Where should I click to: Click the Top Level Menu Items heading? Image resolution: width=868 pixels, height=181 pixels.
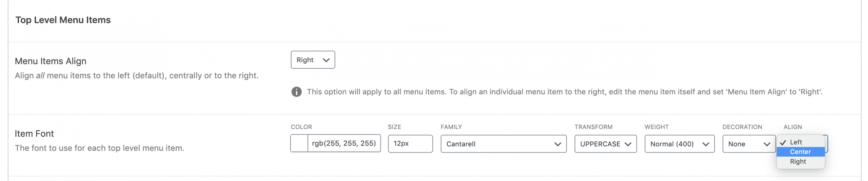coord(63,20)
